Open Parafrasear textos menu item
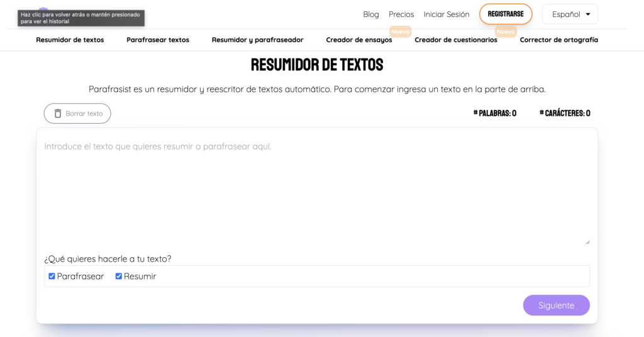This screenshot has height=337, width=644. pos(158,40)
